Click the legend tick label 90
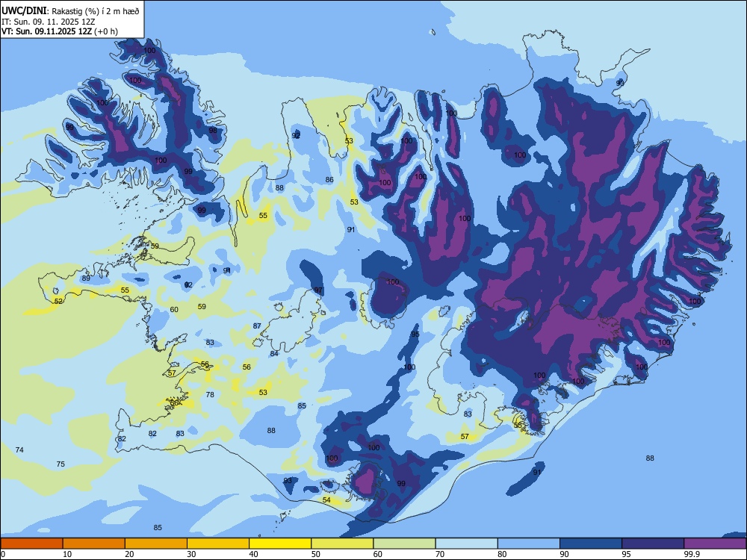This screenshot has width=747, height=560. tap(564, 554)
